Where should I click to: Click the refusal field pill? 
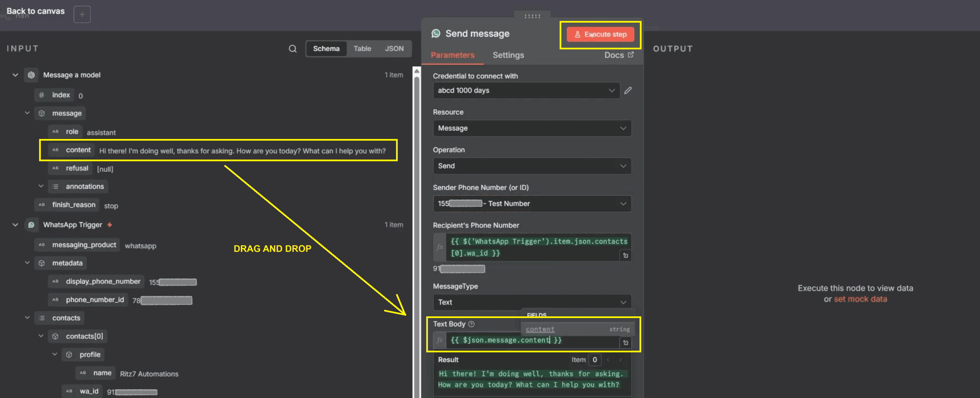pos(70,168)
